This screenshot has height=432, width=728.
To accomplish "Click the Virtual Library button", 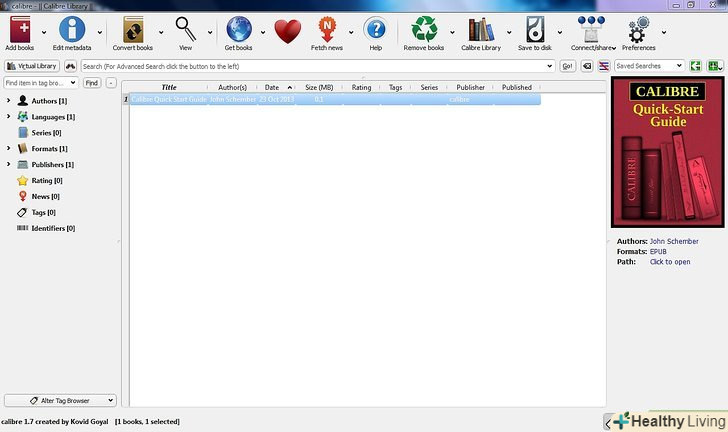I will [32, 66].
